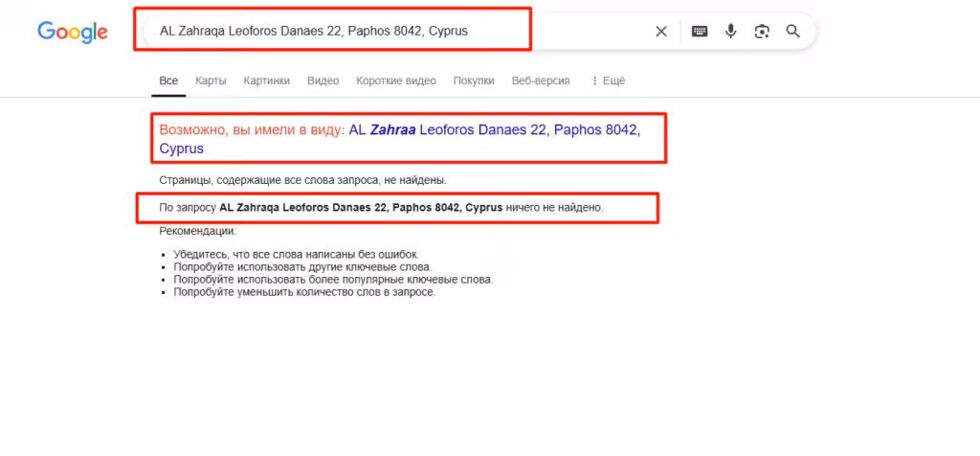980x456 pixels.
Task: Open the on-screen keyboard input tool
Action: [x=700, y=32]
